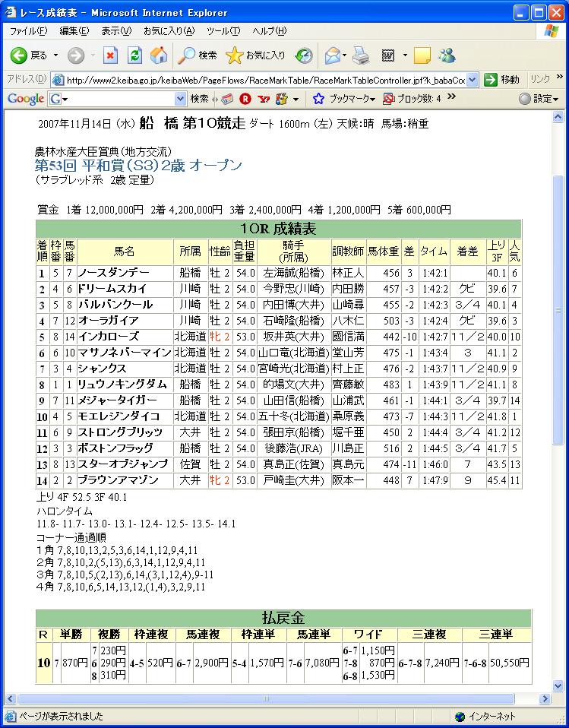Click the Discuss note icon

(422, 55)
